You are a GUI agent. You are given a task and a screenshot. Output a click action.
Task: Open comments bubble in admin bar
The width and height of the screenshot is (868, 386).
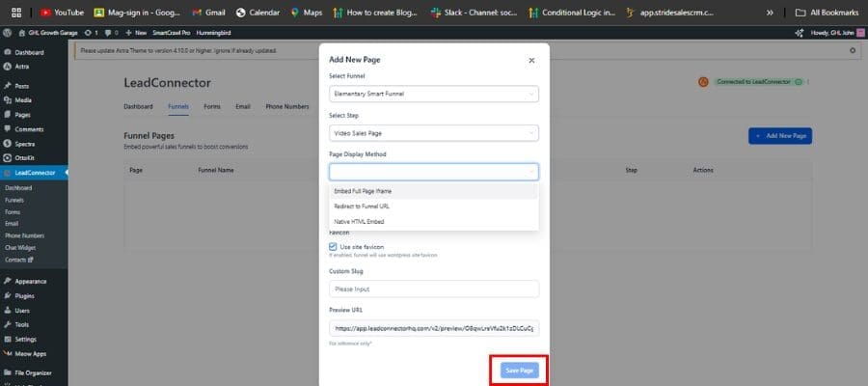(111, 33)
